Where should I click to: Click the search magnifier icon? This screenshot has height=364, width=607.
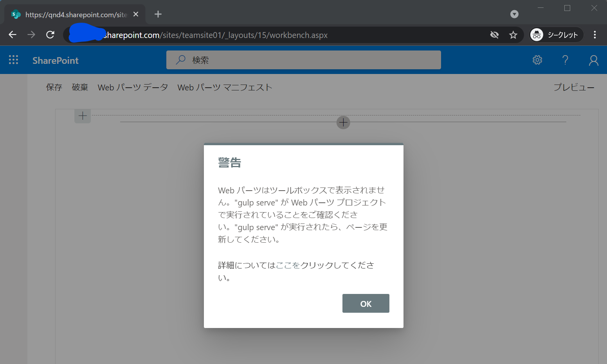pyautogui.click(x=180, y=59)
